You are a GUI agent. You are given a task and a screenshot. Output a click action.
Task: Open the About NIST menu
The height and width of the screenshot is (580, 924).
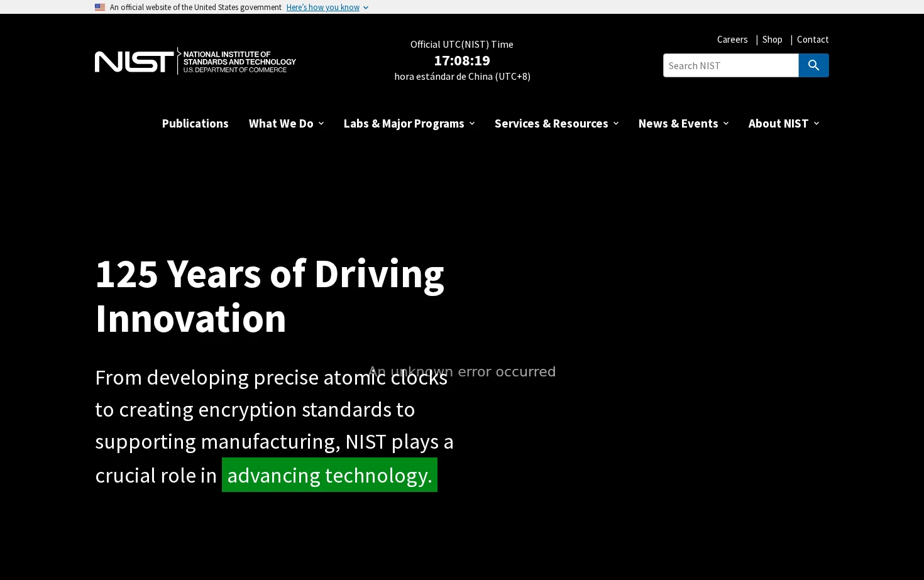tap(778, 123)
